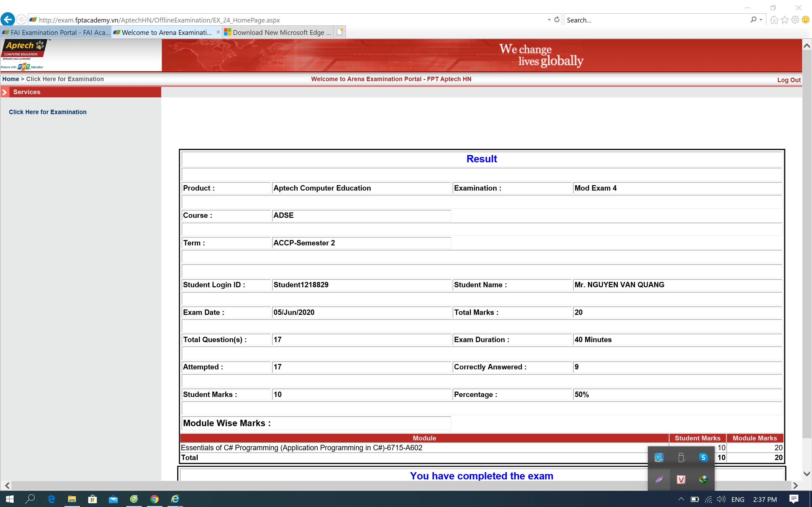Screen dimensions: 812x507
Task: Open Favorites star icon
Action: click(x=784, y=20)
